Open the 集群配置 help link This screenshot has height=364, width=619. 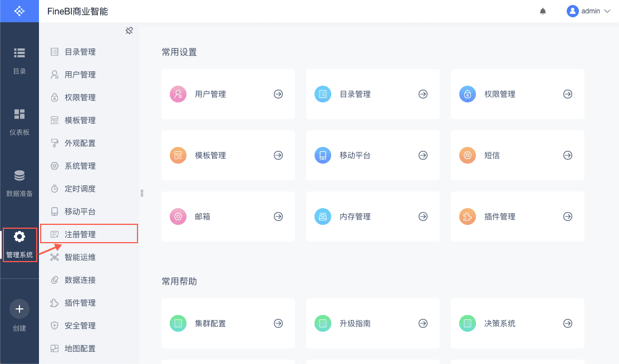coord(228,323)
